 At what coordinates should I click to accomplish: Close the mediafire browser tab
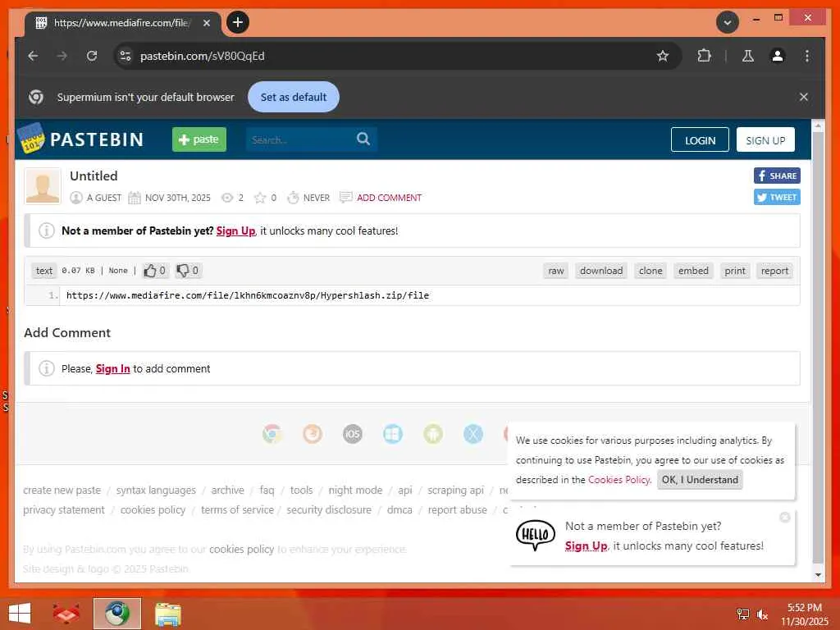tap(206, 22)
